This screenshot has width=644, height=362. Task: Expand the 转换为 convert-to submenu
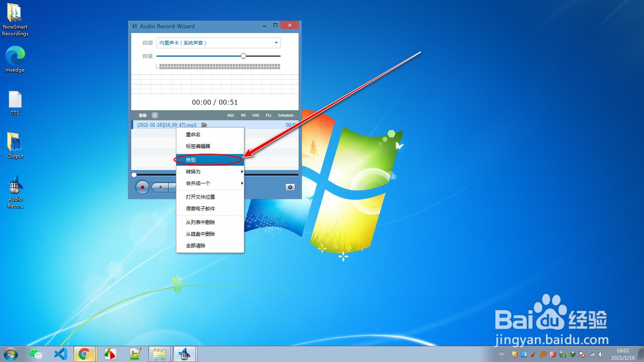pos(210,171)
